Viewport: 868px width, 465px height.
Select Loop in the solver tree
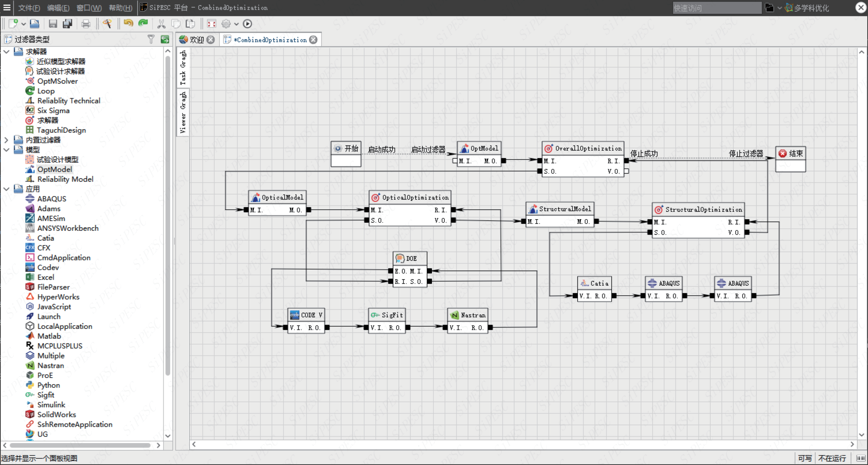46,91
